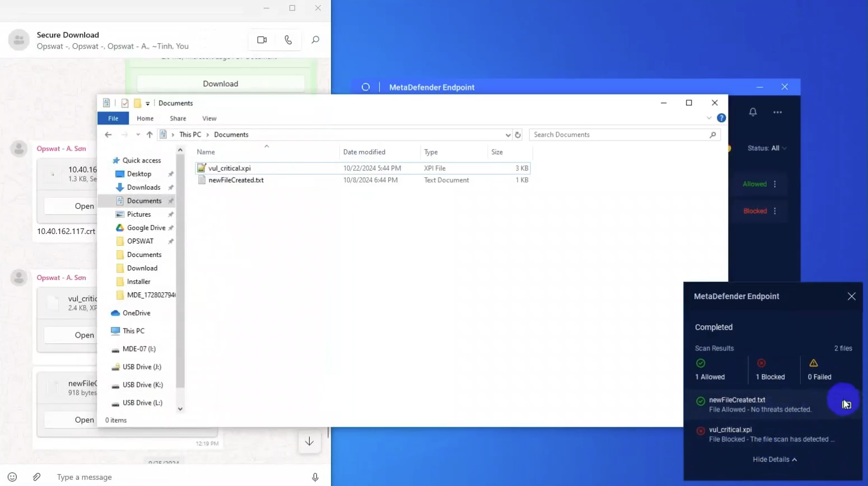Open Google Drive in navigation pane
Viewport: 868px width, 486px height.
click(x=146, y=228)
